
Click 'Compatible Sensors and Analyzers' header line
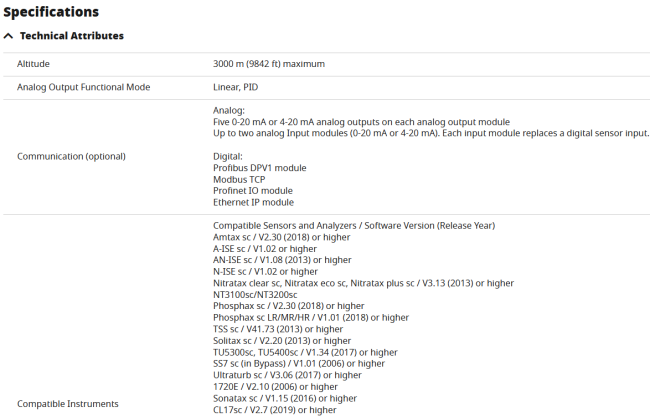pyautogui.click(x=354, y=225)
